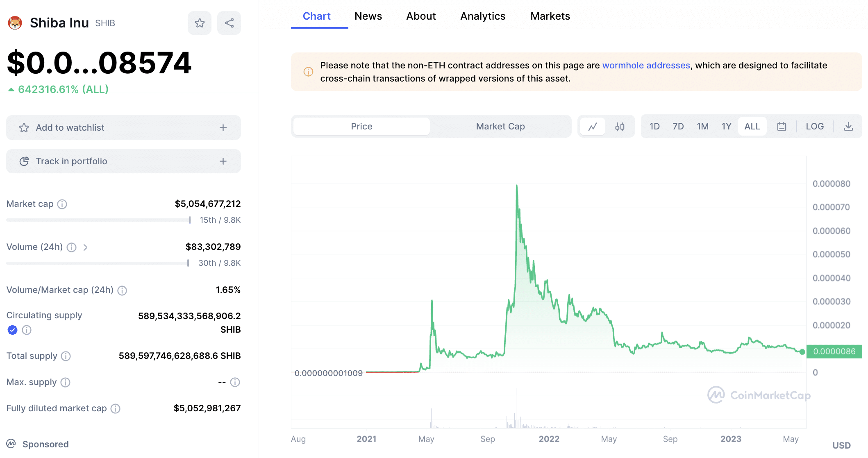The height and width of the screenshot is (458, 868).
Task: Click the Sponsored label
Action: click(x=45, y=444)
